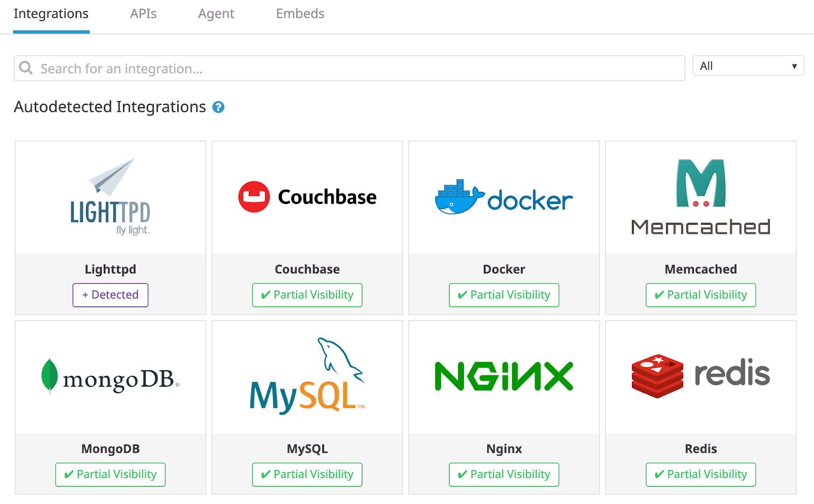Screen dimensions: 814x504
Task: Open the Lighttpd integration tile
Action: pyautogui.click(x=110, y=198)
